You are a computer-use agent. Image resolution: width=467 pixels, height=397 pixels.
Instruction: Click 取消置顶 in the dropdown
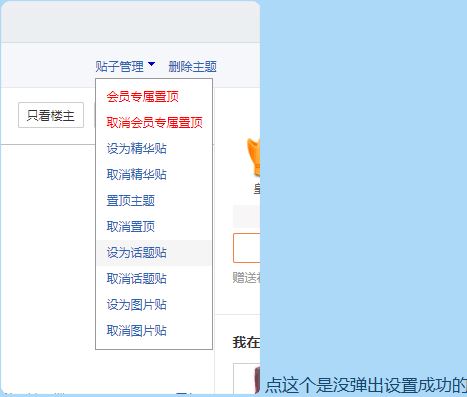click(x=130, y=227)
